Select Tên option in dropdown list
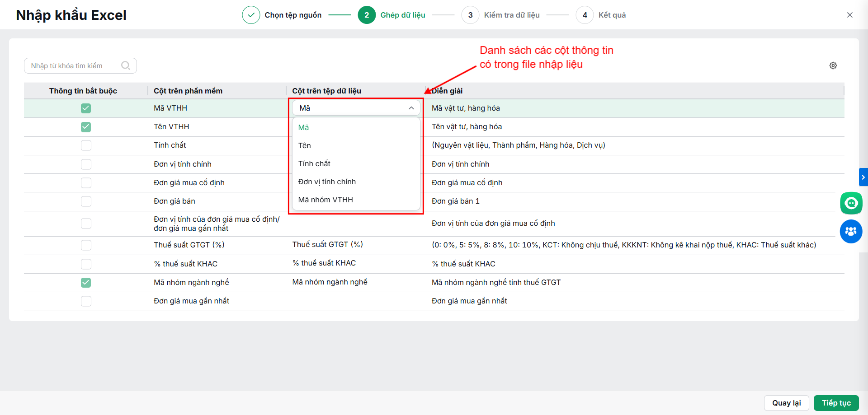Viewport: 868px width, 415px height. pyautogui.click(x=356, y=145)
